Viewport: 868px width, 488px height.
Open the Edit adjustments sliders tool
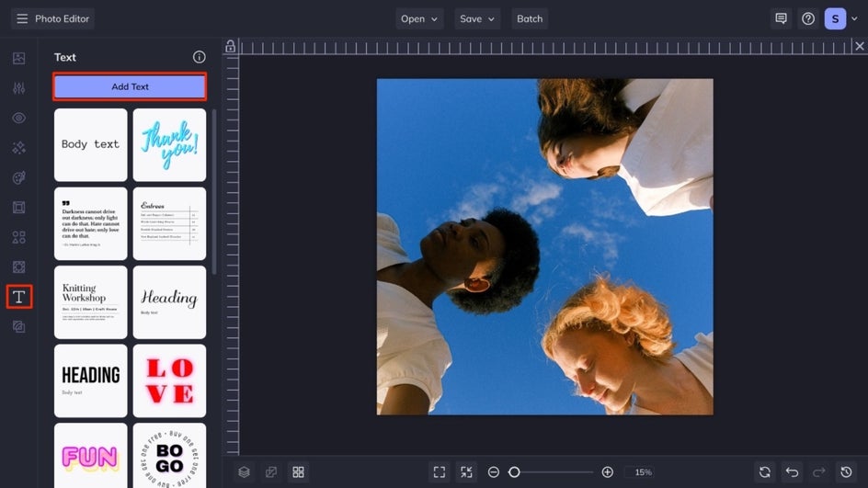pyautogui.click(x=18, y=88)
